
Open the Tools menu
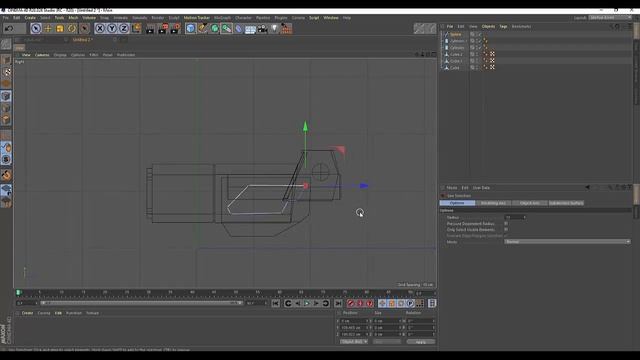coord(60,18)
